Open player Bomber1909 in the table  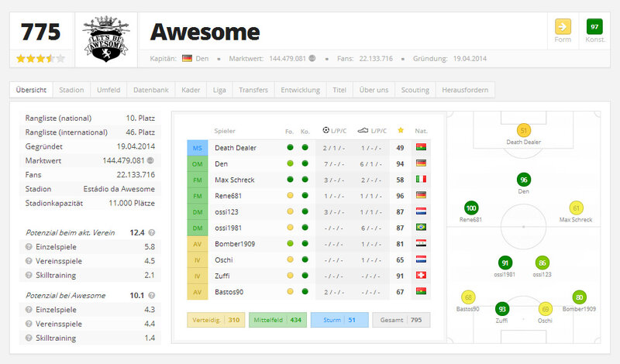[235, 244]
